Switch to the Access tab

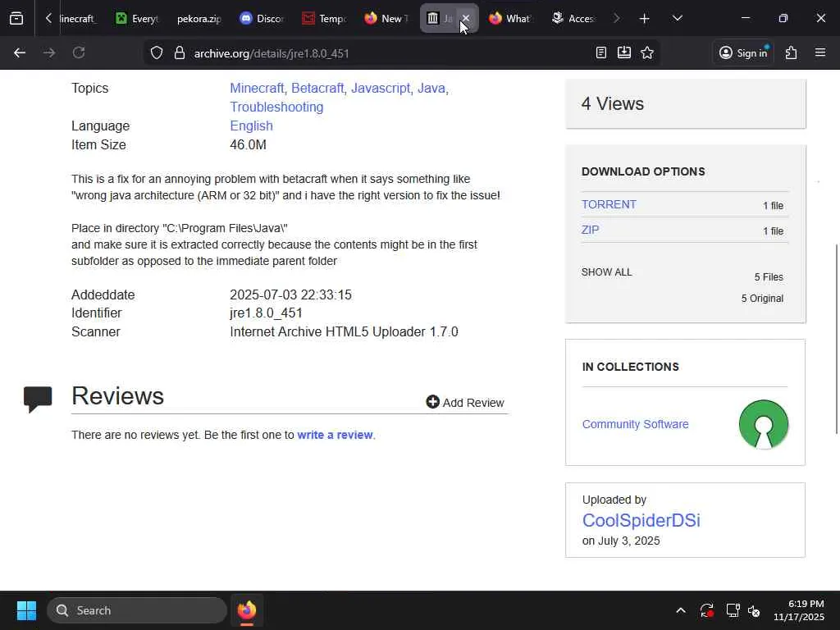573,19
